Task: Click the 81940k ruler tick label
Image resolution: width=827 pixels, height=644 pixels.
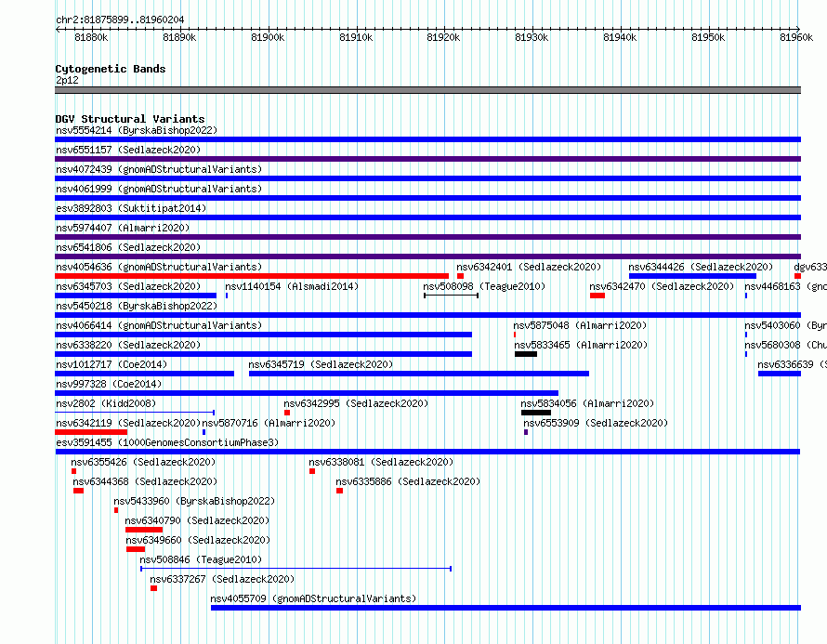Action: [x=620, y=37]
